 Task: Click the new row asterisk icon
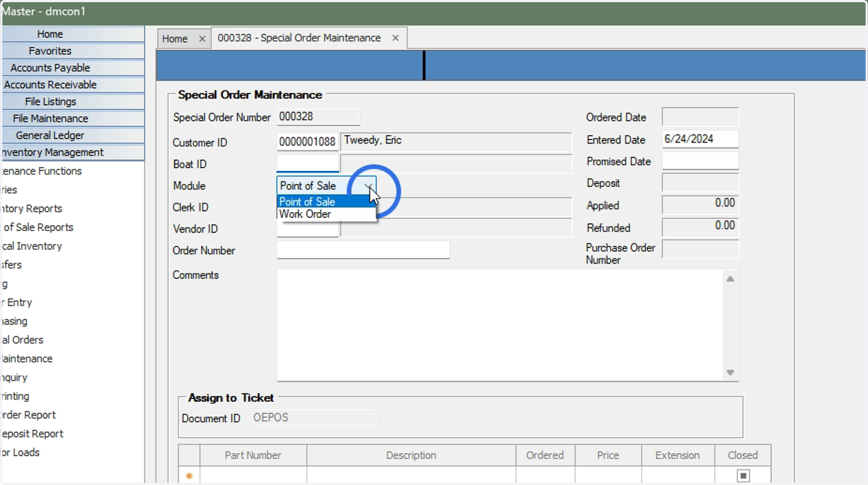point(190,476)
